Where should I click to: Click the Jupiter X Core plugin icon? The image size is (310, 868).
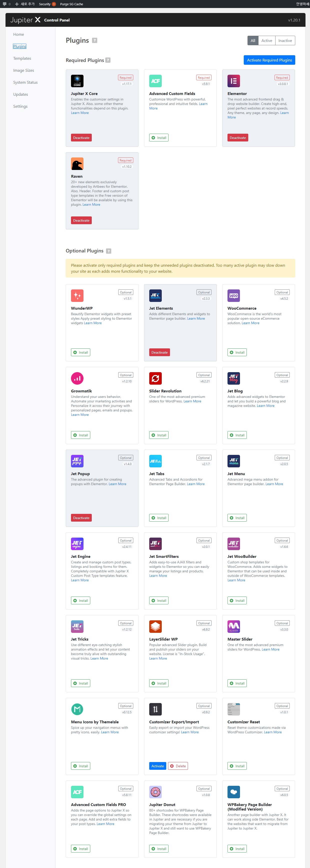coord(77,81)
